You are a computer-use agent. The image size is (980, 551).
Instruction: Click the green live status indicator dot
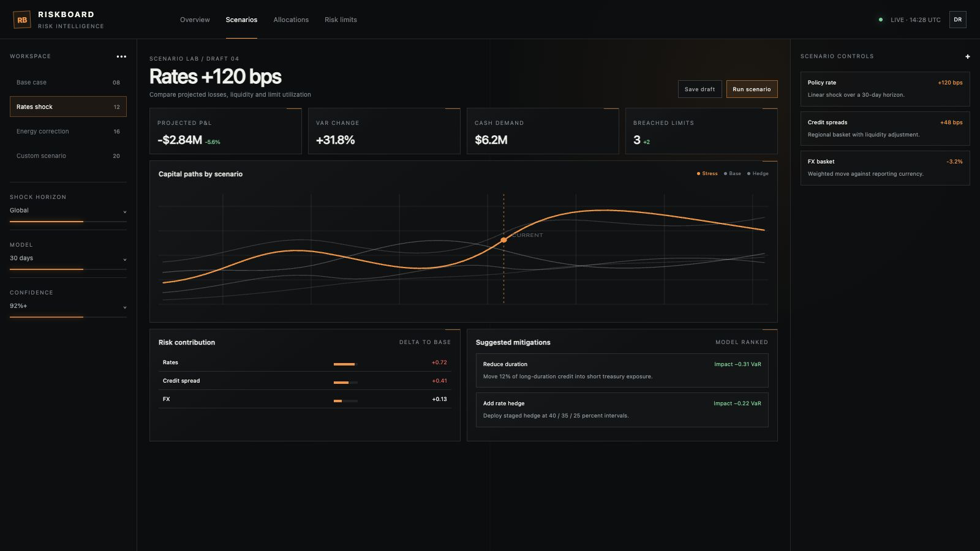point(881,20)
